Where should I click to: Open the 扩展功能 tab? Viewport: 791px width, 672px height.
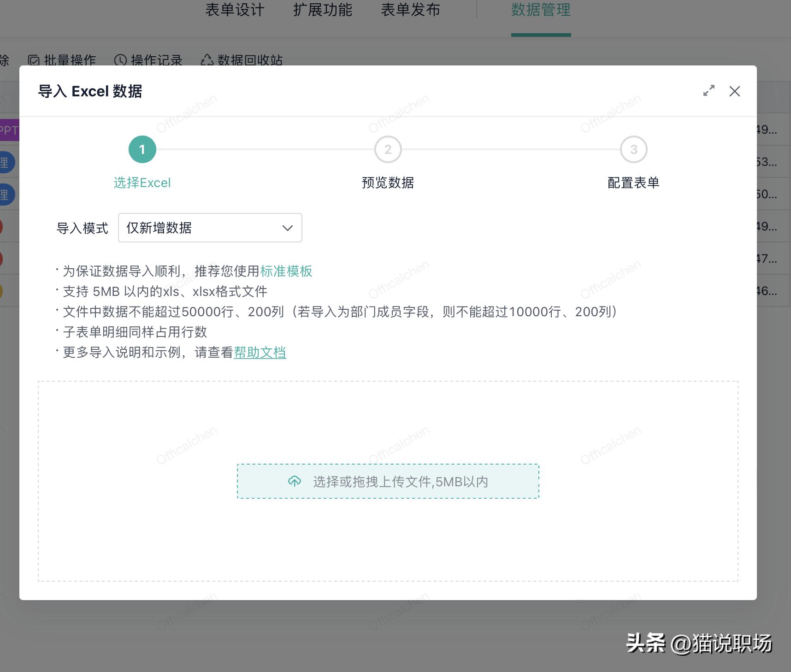[x=324, y=10]
